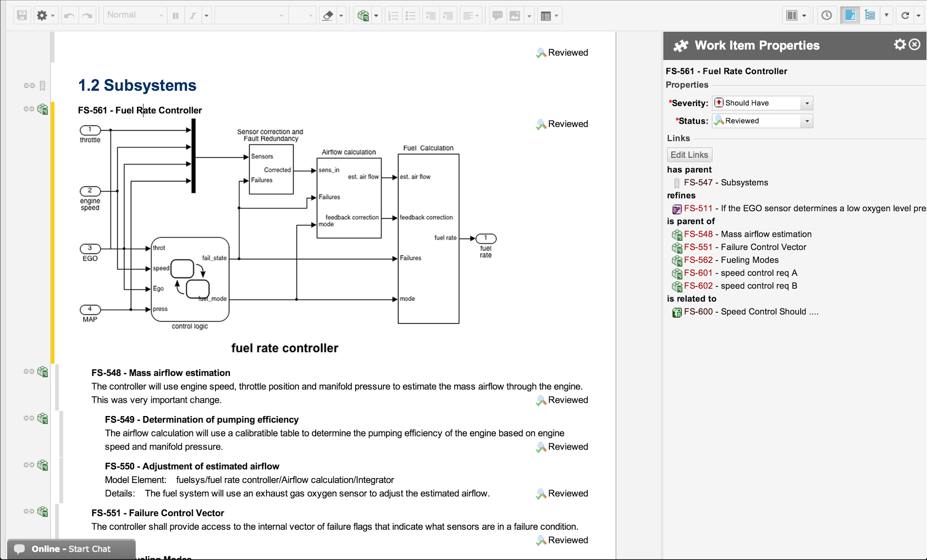Click the save document icon
The width and height of the screenshot is (927, 560).
tap(21, 15)
